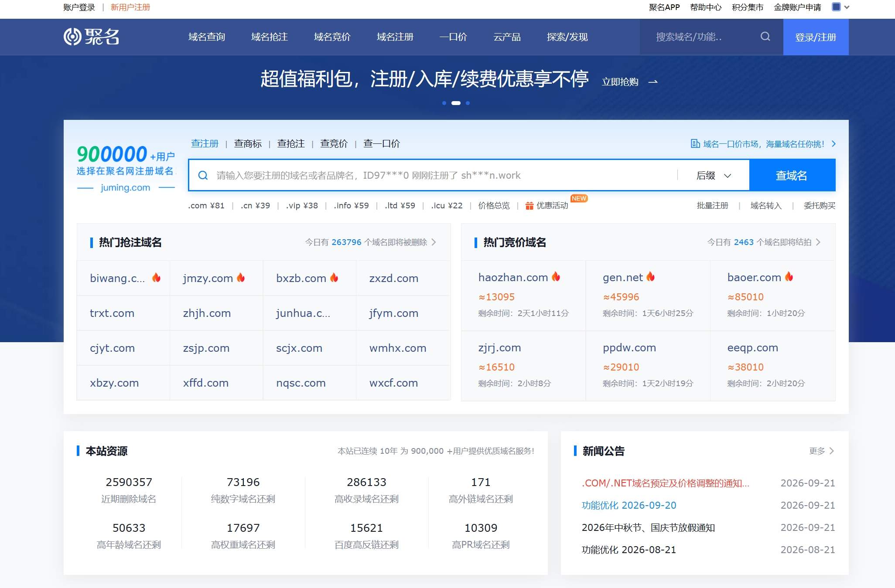Viewport: 895px width, 588px height.
Task: Click the search icon inside domain input
Action: [203, 175]
